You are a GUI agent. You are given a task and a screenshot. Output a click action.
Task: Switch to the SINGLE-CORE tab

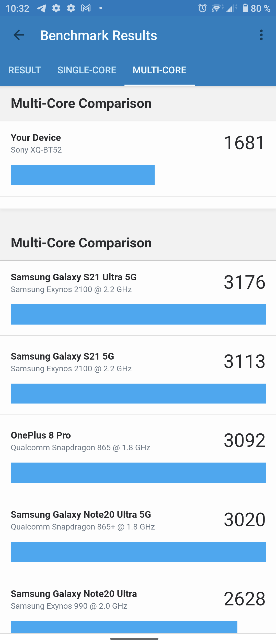pos(87,70)
